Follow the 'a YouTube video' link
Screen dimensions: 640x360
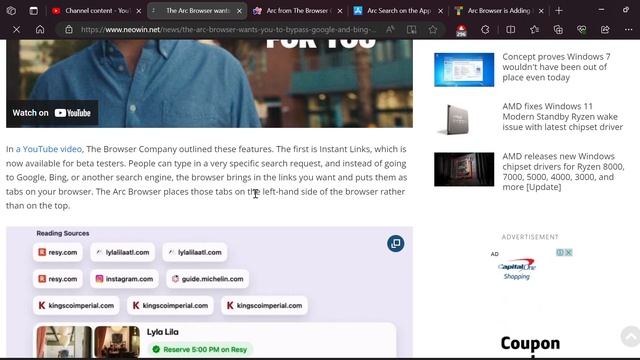click(49, 149)
